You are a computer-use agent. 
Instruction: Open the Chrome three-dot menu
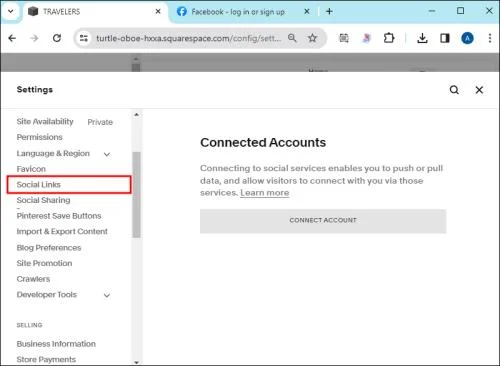(490, 38)
